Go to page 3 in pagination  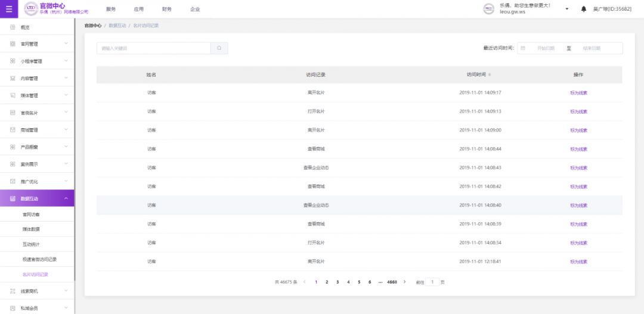coord(338,282)
